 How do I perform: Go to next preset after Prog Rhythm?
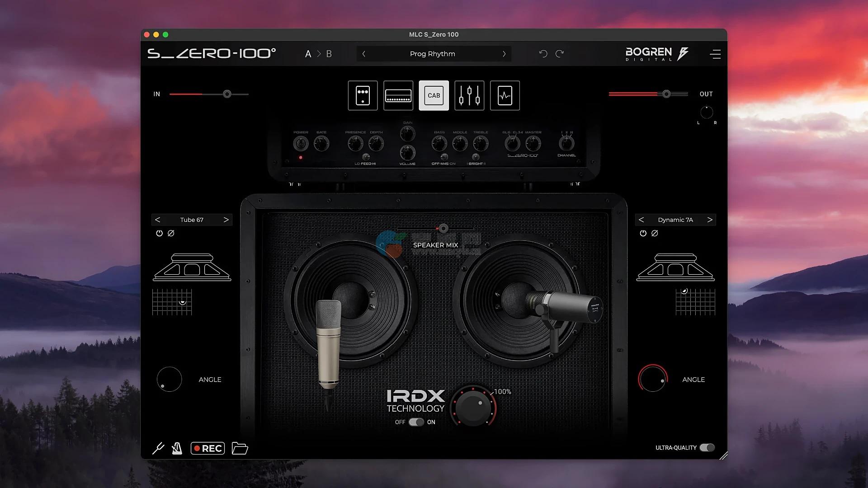pyautogui.click(x=504, y=54)
